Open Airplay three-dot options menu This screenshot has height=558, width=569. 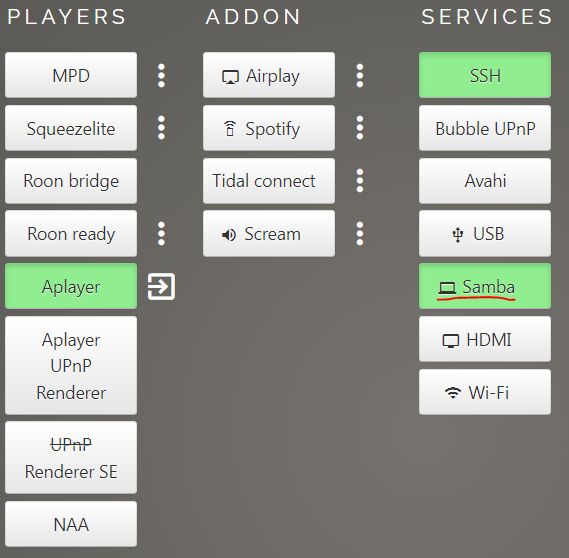[360, 75]
